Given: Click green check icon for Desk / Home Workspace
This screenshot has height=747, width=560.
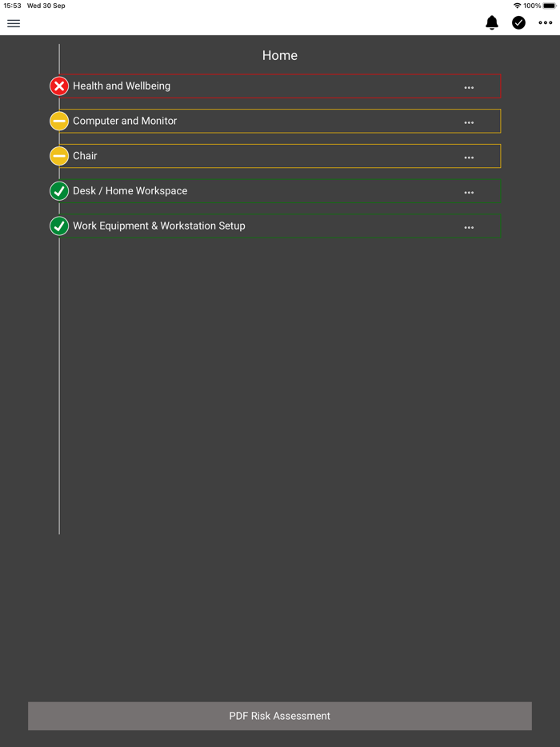Looking at the screenshot, I should coord(59,191).
